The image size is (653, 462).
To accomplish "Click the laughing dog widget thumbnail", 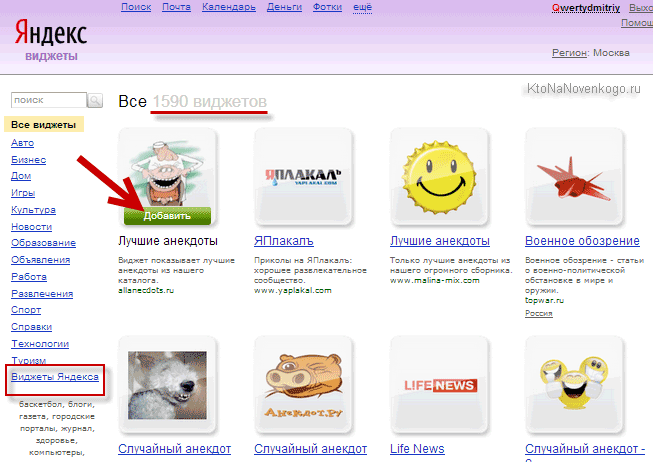I will click(167, 385).
